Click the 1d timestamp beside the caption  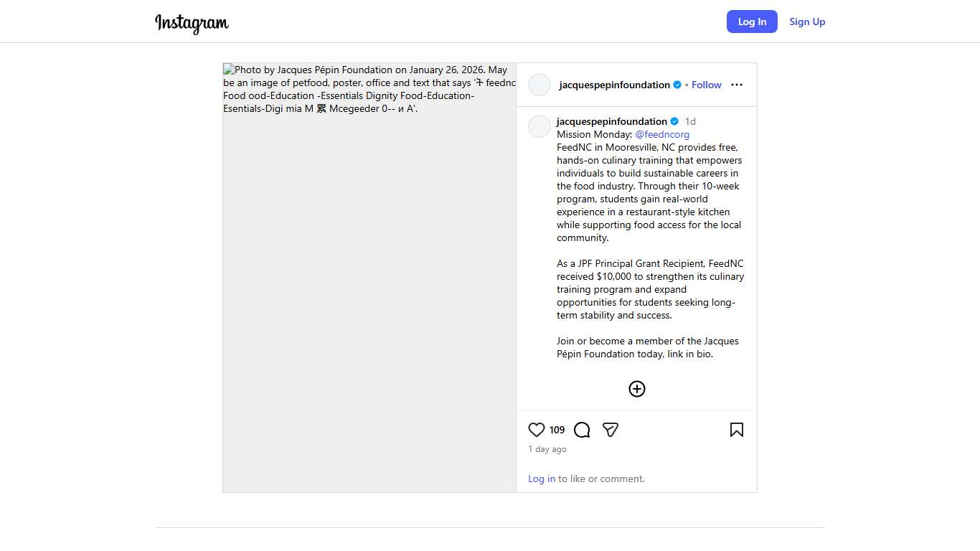click(x=690, y=121)
